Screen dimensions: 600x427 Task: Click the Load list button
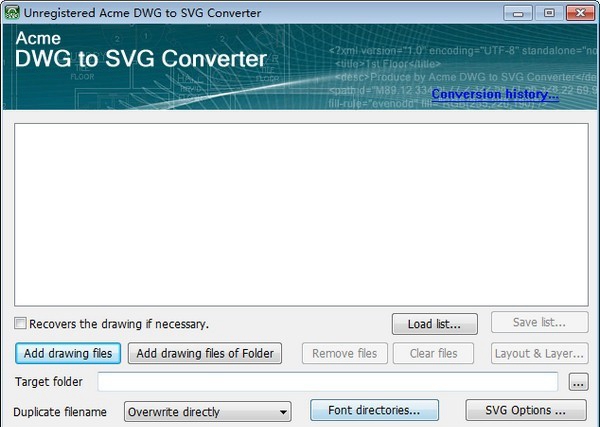point(434,324)
